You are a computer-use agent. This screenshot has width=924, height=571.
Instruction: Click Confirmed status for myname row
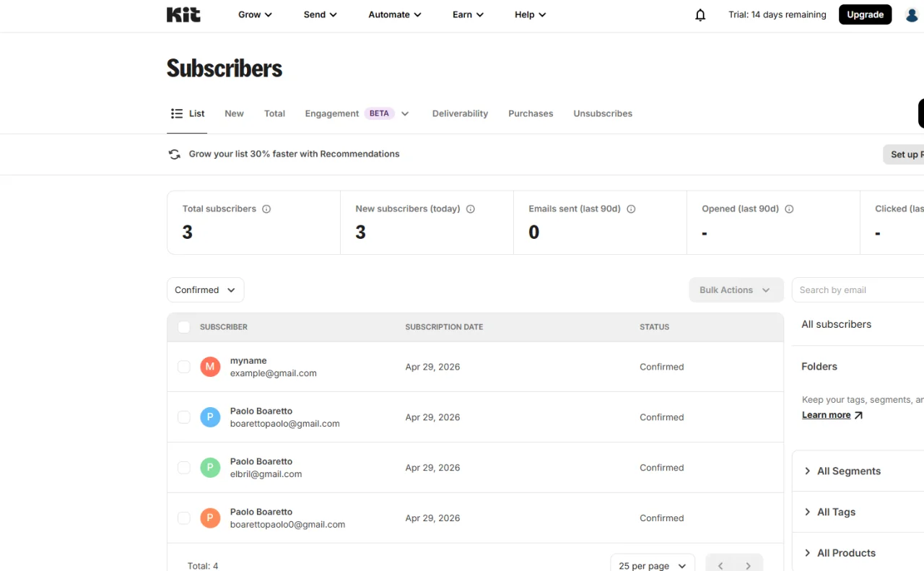click(x=661, y=367)
